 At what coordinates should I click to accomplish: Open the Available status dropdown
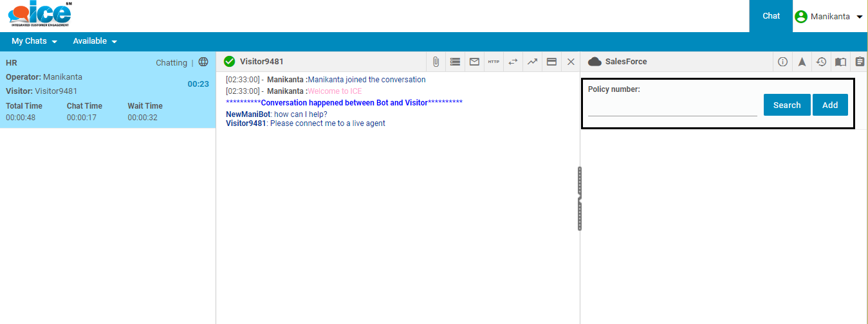coord(95,41)
